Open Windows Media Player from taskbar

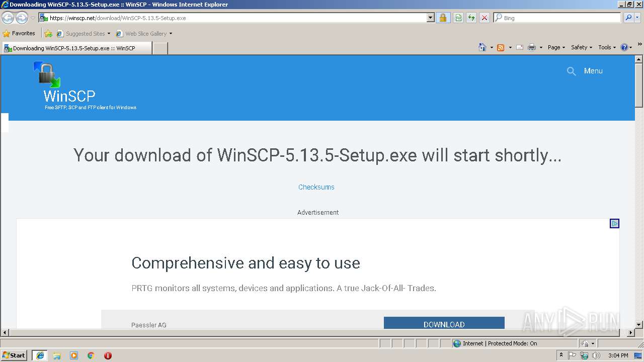point(74,355)
